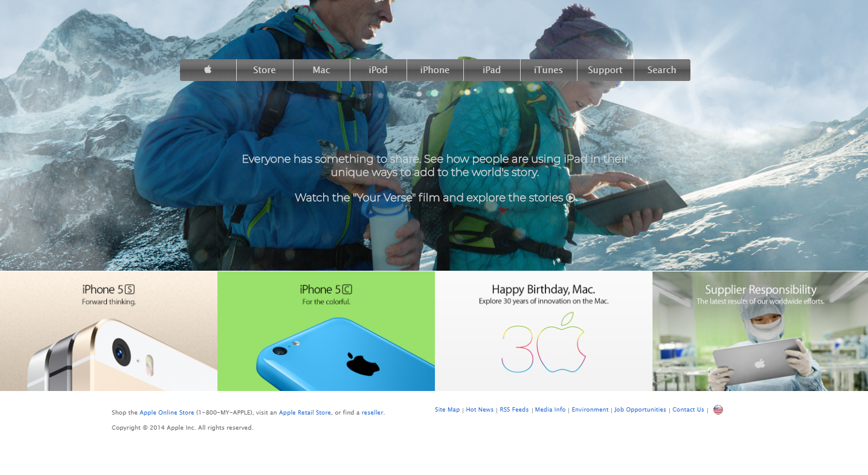
Task: Open the iPod navigation tab
Action: click(378, 69)
